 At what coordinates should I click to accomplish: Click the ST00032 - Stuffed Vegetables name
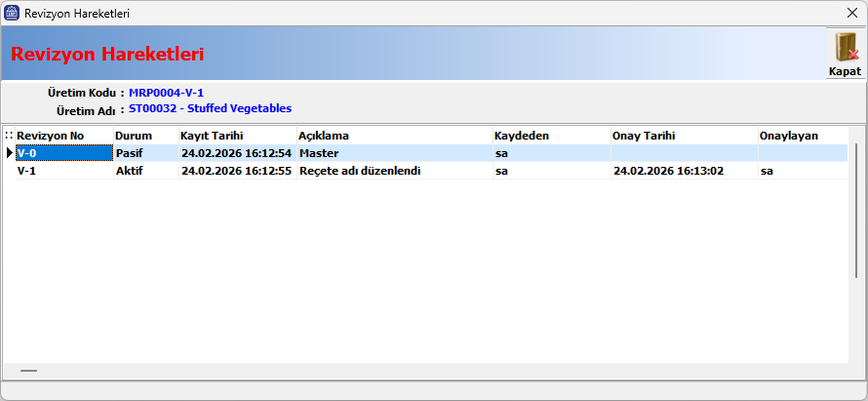tap(210, 108)
